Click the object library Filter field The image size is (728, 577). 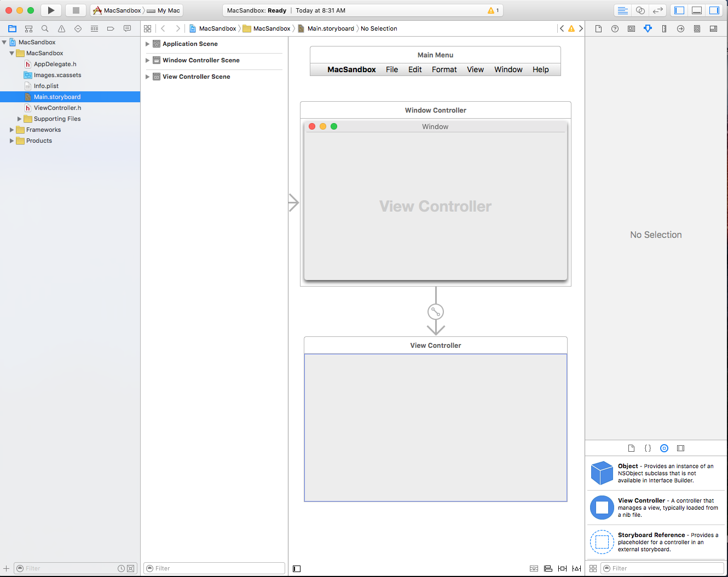[662, 568]
